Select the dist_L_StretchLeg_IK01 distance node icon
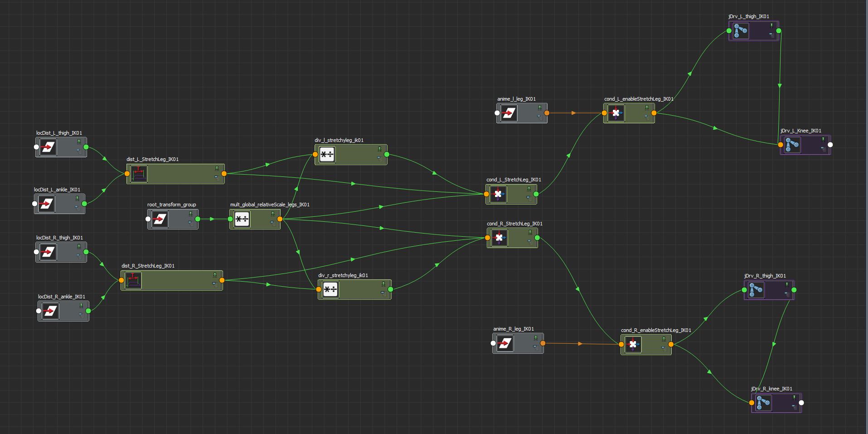 click(x=139, y=174)
